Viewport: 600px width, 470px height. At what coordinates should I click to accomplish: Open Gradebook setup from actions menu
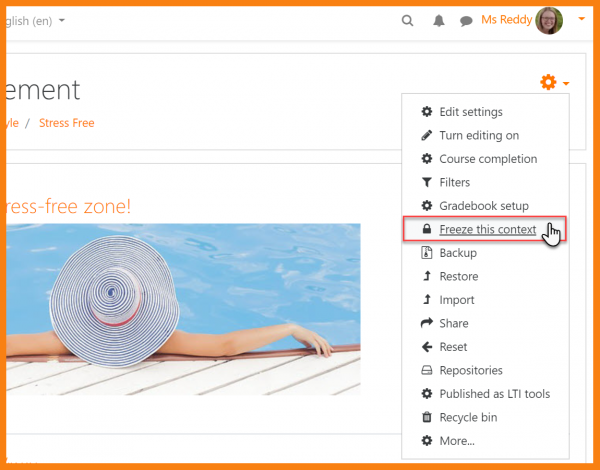[483, 206]
